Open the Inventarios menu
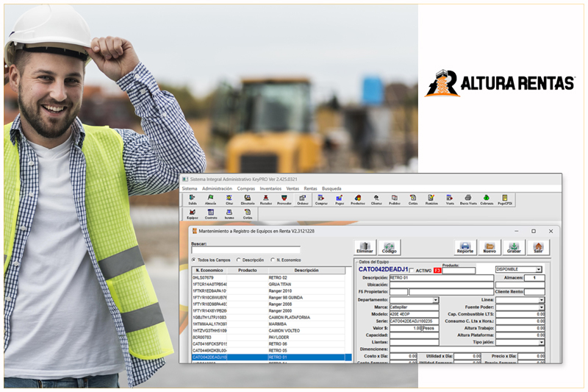Viewport: 588px width, 392px height. point(270,188)
